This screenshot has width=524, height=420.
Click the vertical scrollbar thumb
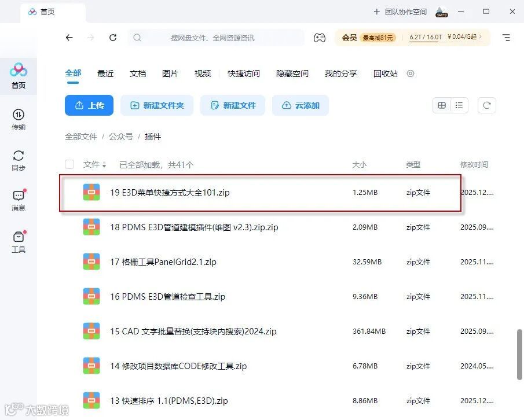tap(519, 355)
